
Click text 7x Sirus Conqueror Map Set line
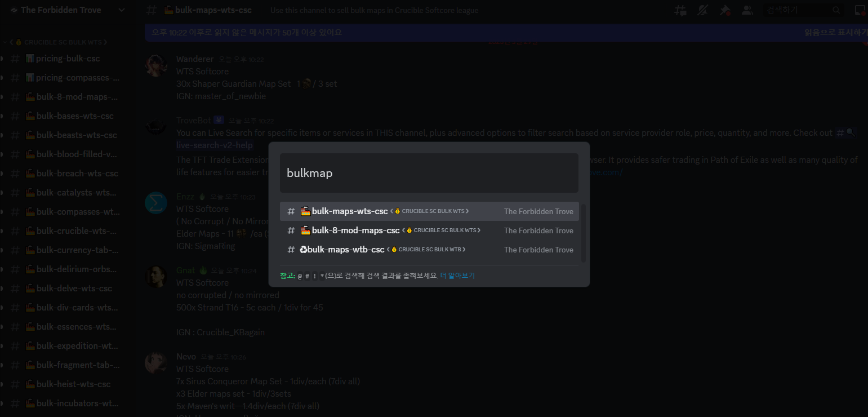pos(268,381)
